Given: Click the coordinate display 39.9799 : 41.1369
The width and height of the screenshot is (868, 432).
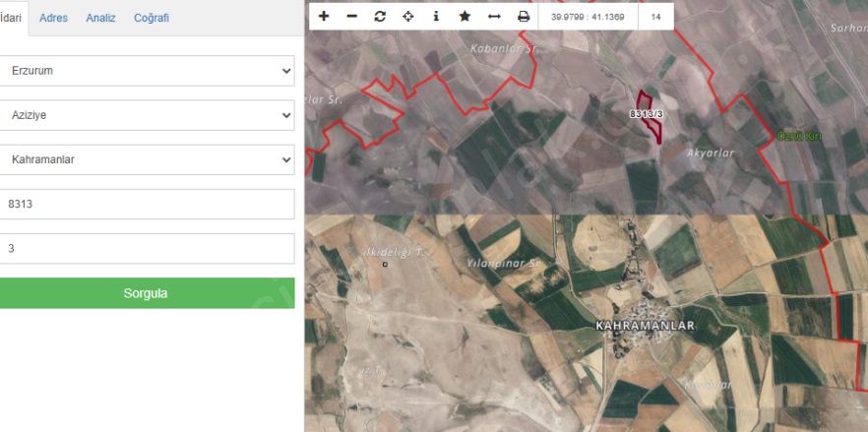Looking at the screenshot, I should [x=588, y=17].
